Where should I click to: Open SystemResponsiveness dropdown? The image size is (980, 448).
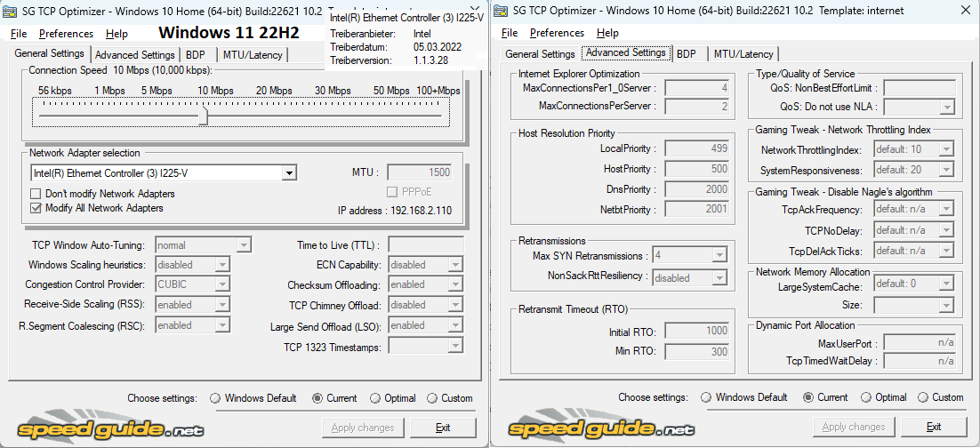click(947, 170)
